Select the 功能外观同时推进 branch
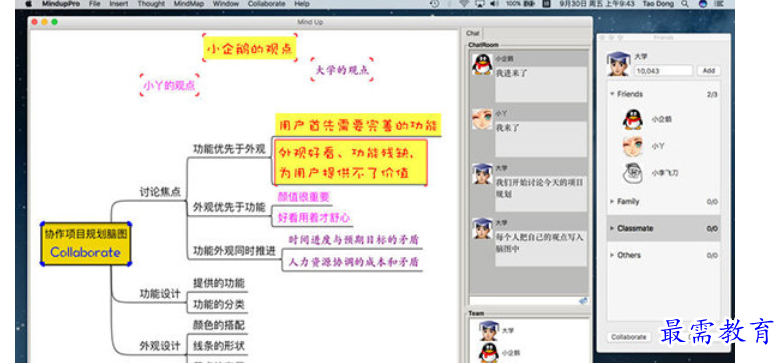This screenshot has height=363, width=782. coord(234,251)
